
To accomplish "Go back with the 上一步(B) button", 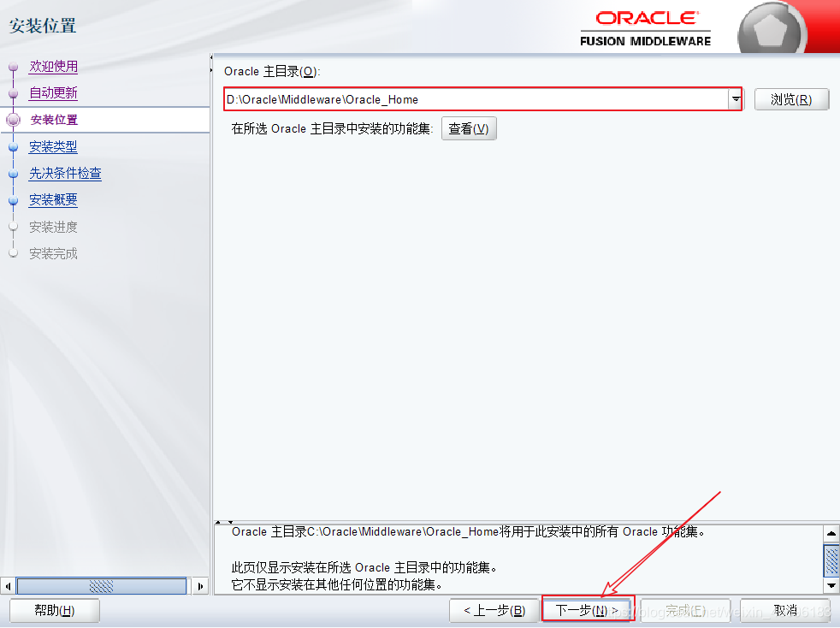I will click(x=494, y=610).
